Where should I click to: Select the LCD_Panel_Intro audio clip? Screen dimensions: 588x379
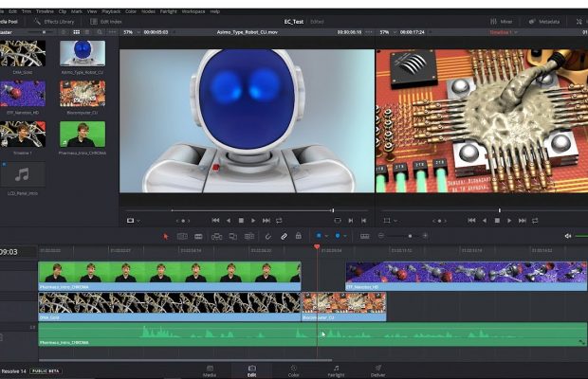pyautogui.click(x=23, y=175)
